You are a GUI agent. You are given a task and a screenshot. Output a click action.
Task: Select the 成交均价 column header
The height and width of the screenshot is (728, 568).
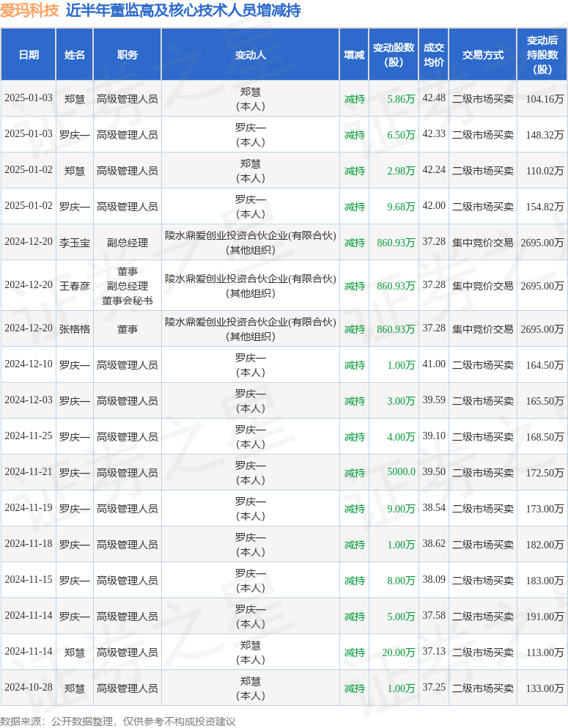pyautogui.click(x=434, y=55)
